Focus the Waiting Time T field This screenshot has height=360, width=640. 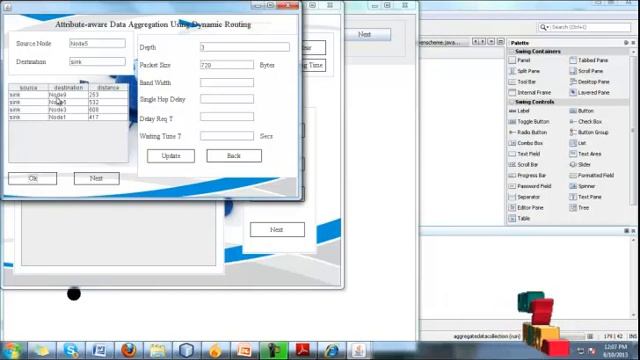point(227,136)
